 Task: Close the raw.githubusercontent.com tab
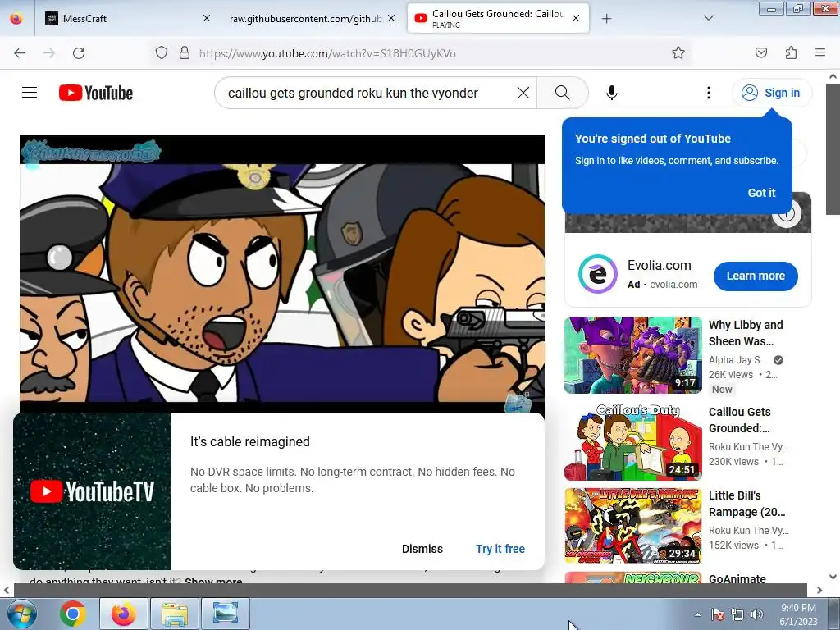[x=391, y=18]
